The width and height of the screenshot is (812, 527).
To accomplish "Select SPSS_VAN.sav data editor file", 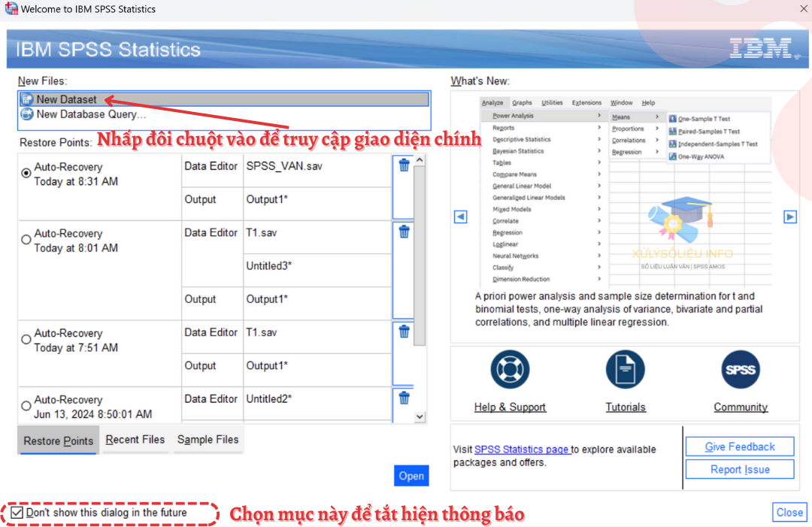I will tap(284, 166).
